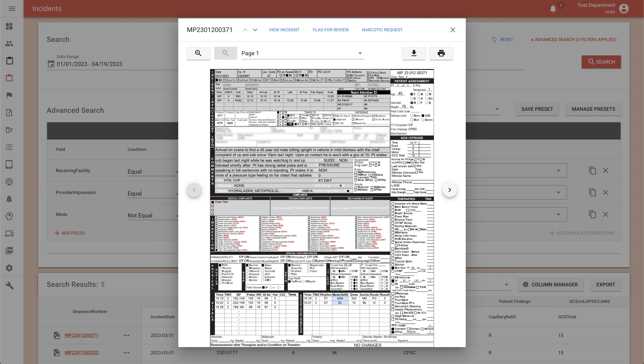Image resolution: width=644 pixels, height=364 pixels.
Task: Open ReceivingFacility condition Equal dropdown
Action: (153, 172)
